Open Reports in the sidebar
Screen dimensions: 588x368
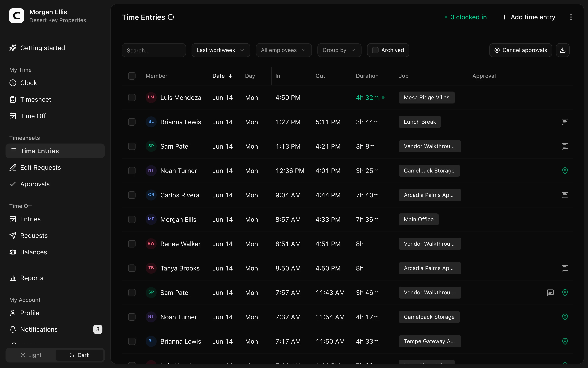(55, 278)
